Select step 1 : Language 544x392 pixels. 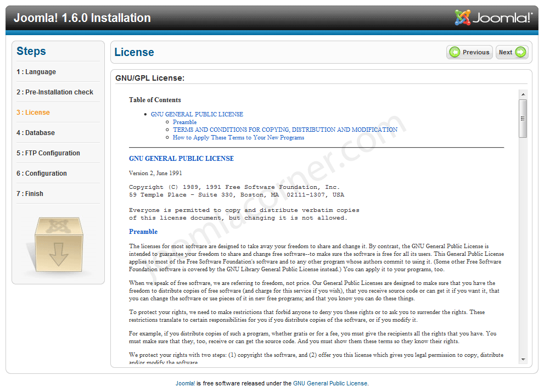36,72
